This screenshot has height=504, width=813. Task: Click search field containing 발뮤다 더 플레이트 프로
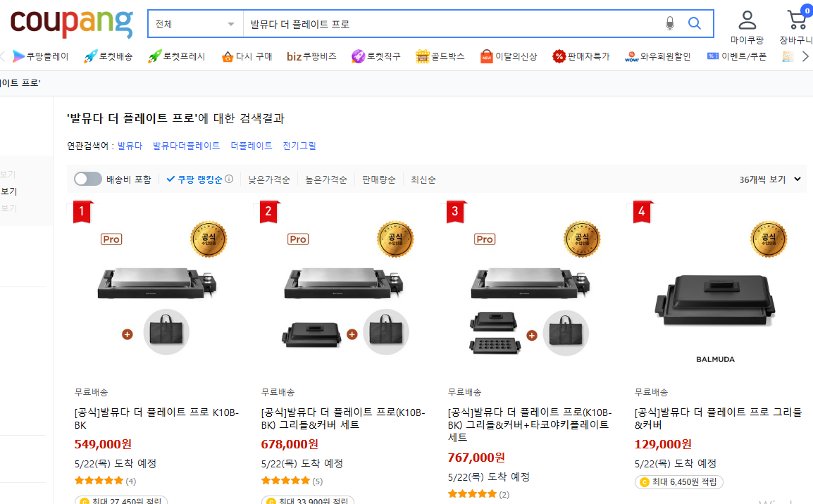(x=451, y=24)
